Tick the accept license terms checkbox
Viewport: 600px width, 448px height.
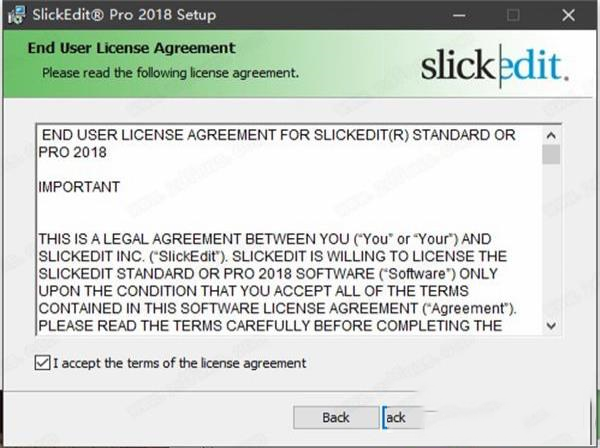pyautogui.click(x=42, y=362)
